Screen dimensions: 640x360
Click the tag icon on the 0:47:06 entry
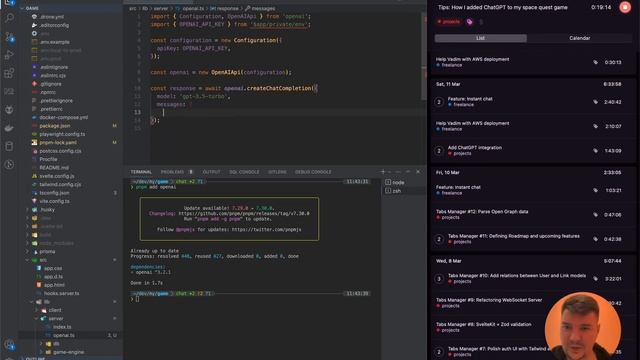[x=596, y=215]
